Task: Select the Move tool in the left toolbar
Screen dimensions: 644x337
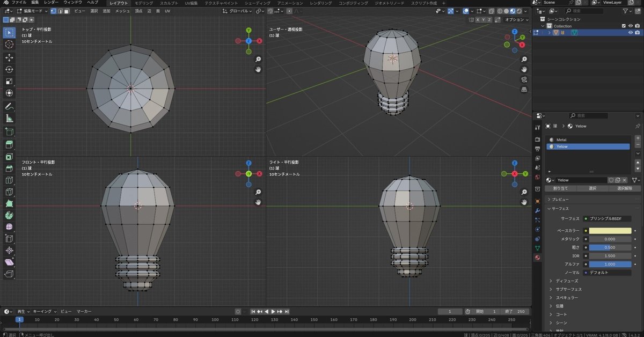Action: coord(9,57)
